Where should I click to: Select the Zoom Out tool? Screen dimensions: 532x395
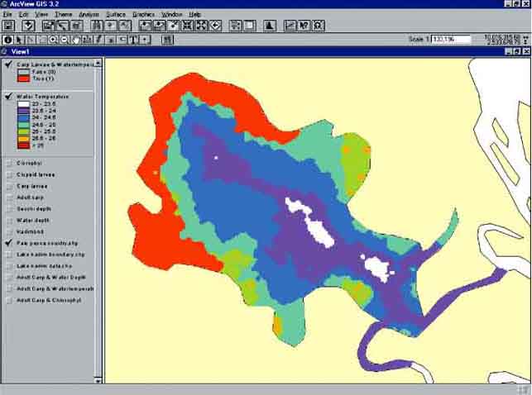65,39
